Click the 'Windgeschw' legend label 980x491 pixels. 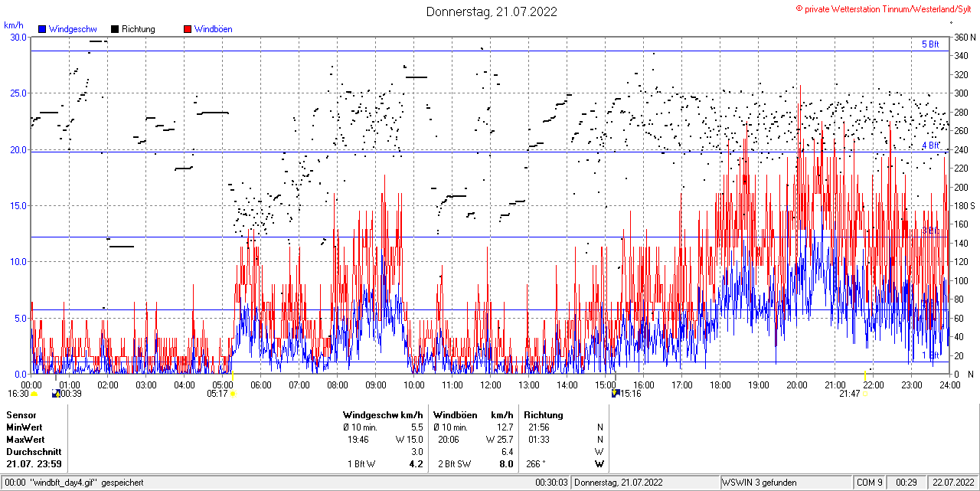tap(72, 29)
